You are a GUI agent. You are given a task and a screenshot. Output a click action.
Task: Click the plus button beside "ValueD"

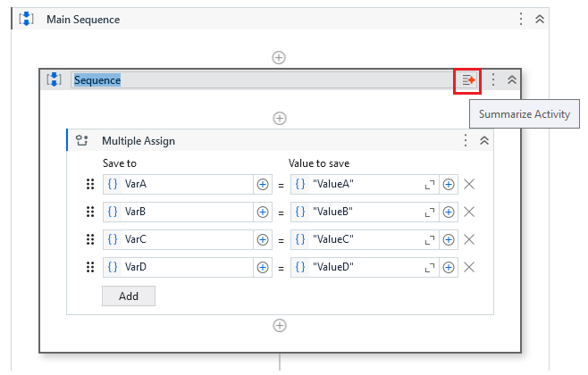pos(449,268)
